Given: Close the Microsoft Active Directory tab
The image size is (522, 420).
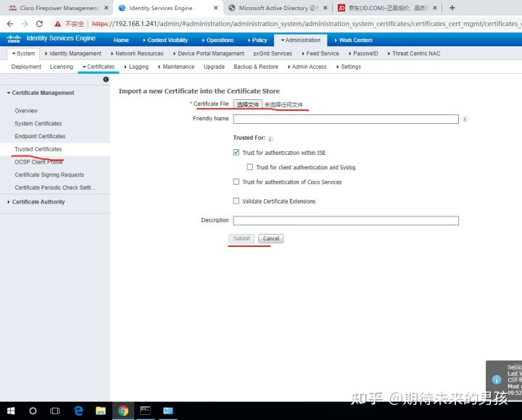Looking at the screenshot, I should coord(326,8).
